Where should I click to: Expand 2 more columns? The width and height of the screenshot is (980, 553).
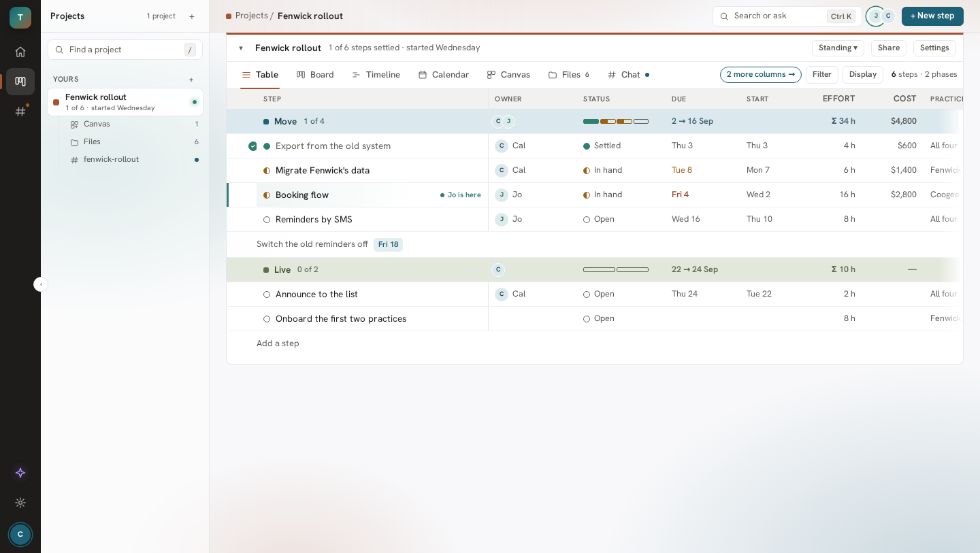(761, 75)
